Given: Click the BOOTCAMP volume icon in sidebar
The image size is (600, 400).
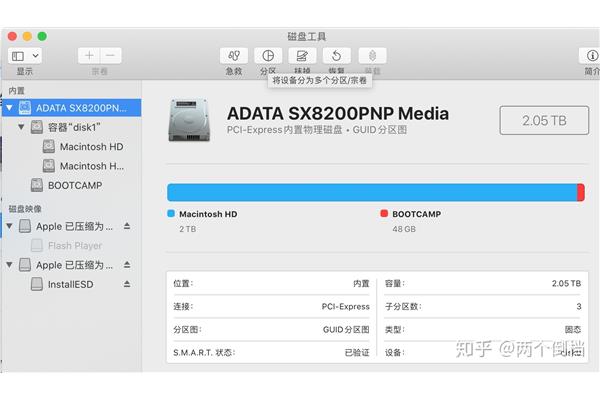Looking at the screenshot, I should 37,185.
